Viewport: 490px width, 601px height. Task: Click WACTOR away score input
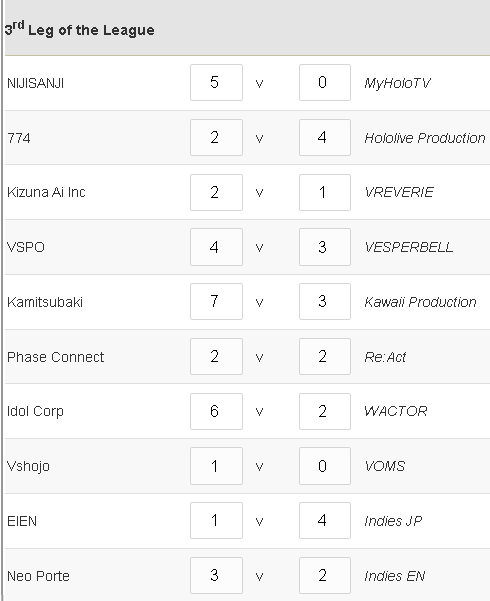click(325, 411)
